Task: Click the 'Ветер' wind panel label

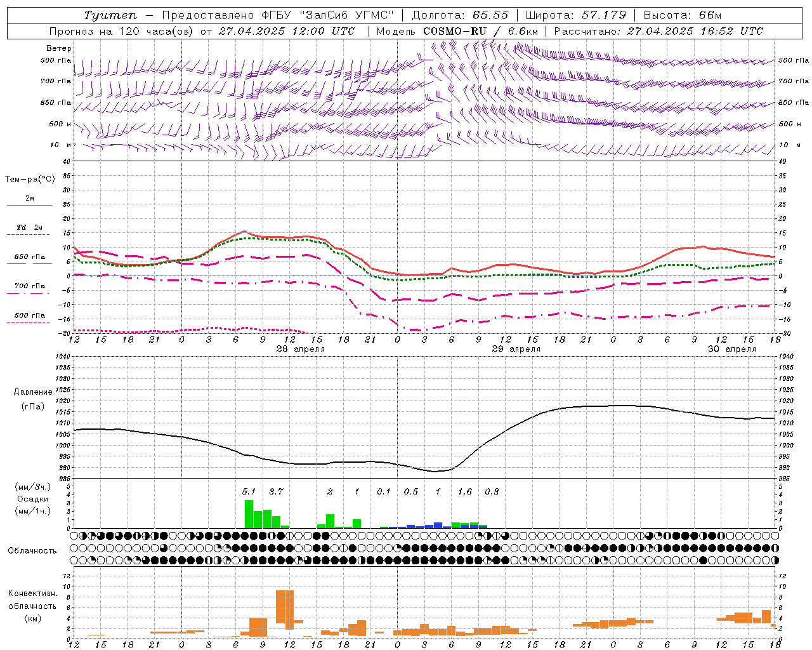Action: [x=59, y=48]
